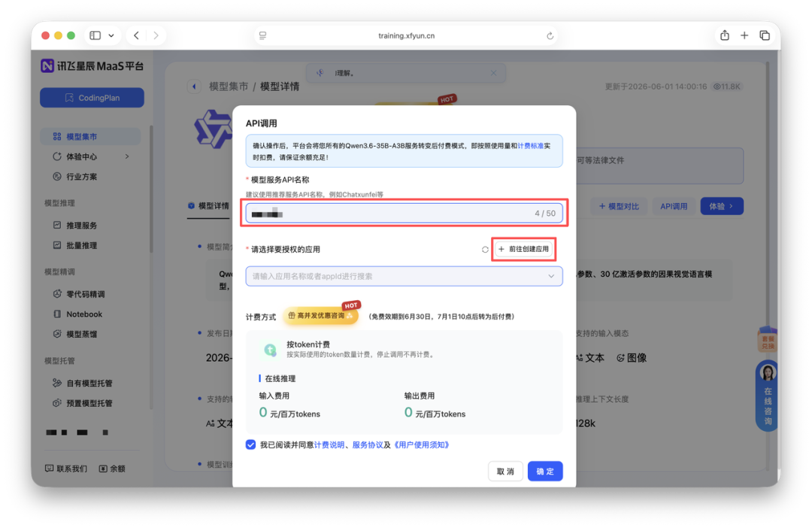
Task: Click the 模型集市 breadcrumb link
Action: click(x=229, y=86)
